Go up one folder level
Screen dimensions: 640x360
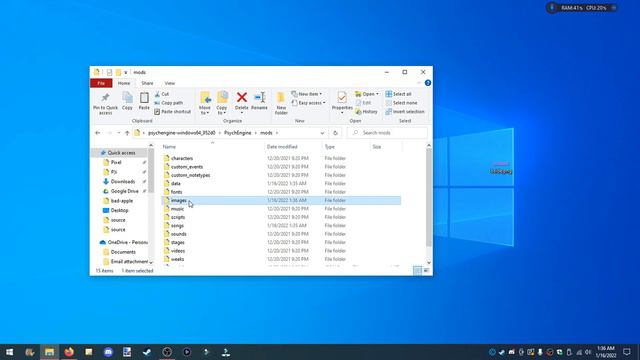click(x=127, y=133)
